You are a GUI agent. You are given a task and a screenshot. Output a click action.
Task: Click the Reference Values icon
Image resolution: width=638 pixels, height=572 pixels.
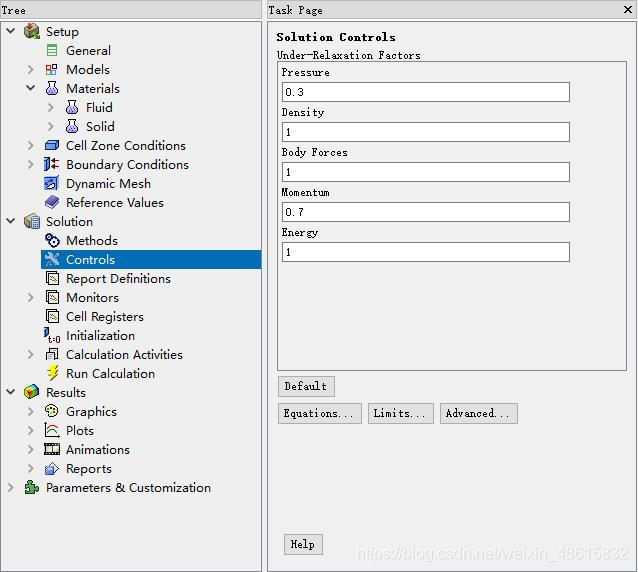(x=52, y=203)
